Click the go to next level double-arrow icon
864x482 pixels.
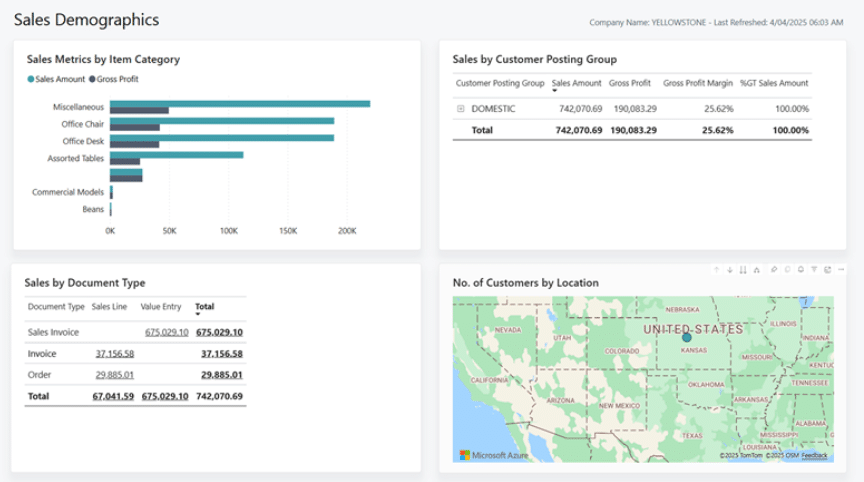pyautogui.click(x=743, y=270)
